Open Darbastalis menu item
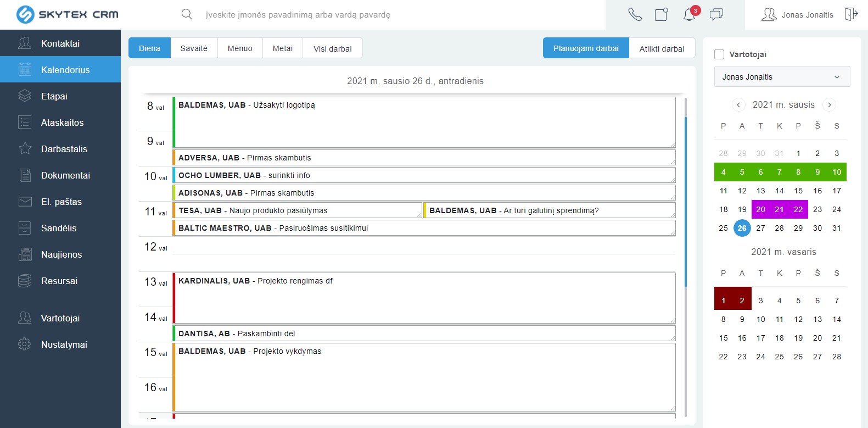This screenshot has width=868, height=428. (60, 148)
